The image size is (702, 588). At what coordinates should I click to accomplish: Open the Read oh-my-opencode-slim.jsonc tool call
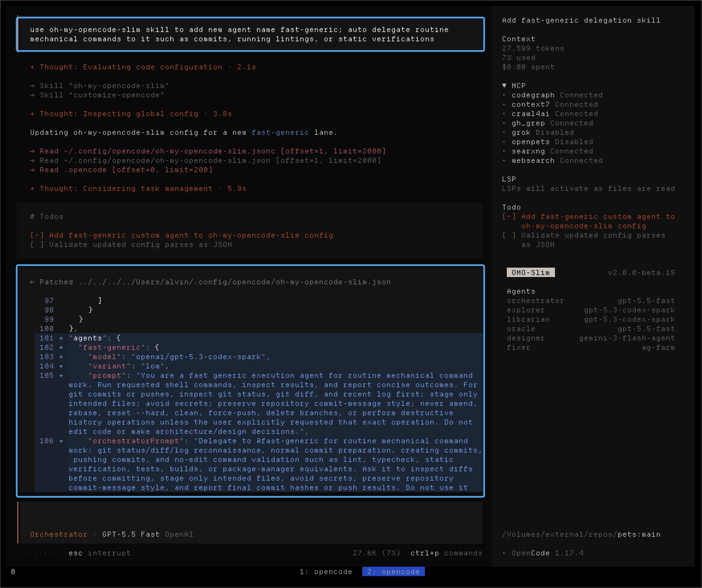tap(208, 151)
